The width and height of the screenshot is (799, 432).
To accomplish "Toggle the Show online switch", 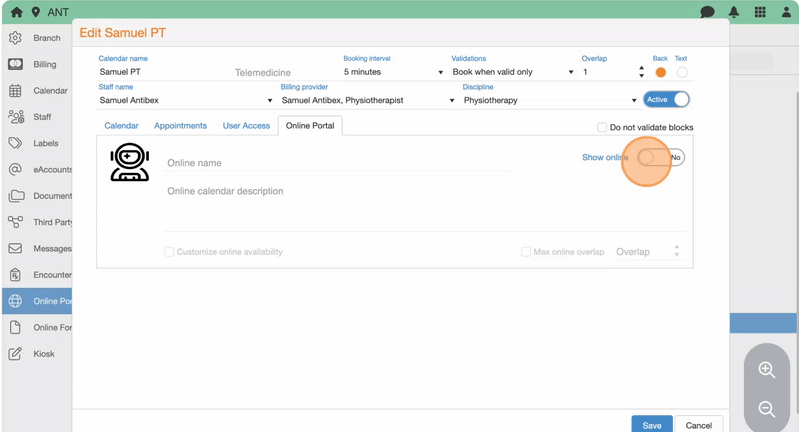I will [661, 158].
